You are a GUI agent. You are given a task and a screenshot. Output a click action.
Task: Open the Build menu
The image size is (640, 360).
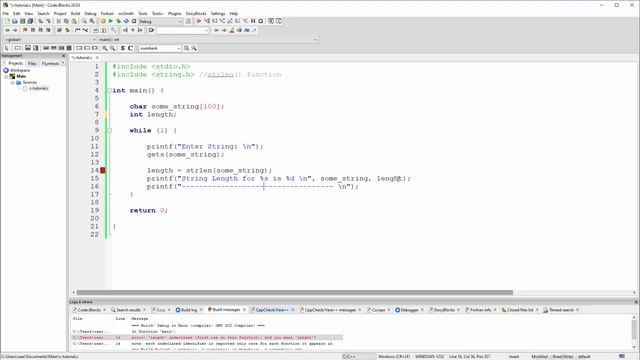click(x=76, y=13)
